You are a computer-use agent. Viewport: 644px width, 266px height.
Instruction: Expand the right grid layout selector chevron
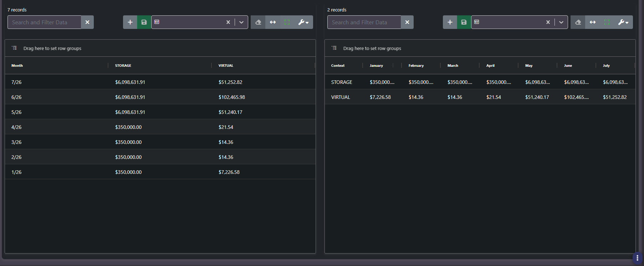[561, 22]
